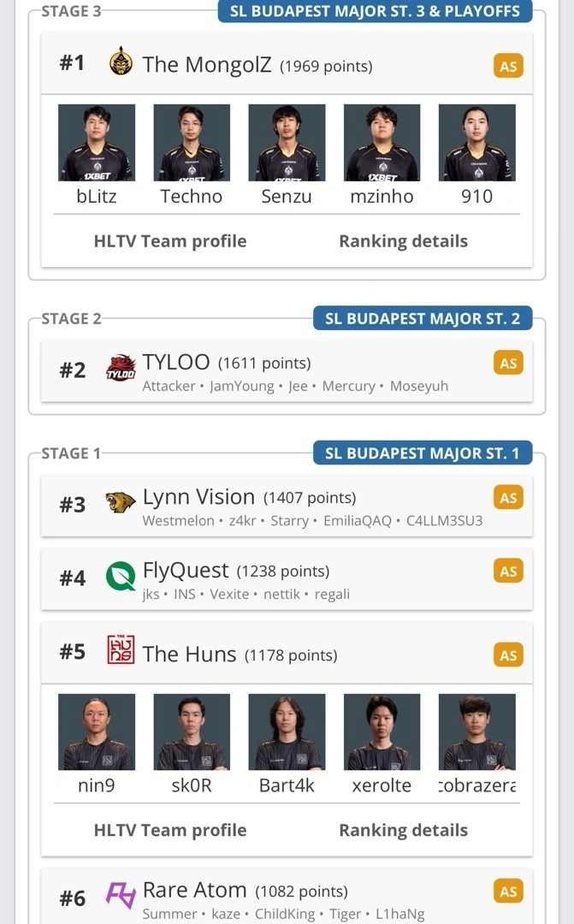Open HLTV Team profile for The MongolZ

click(170, 241)
